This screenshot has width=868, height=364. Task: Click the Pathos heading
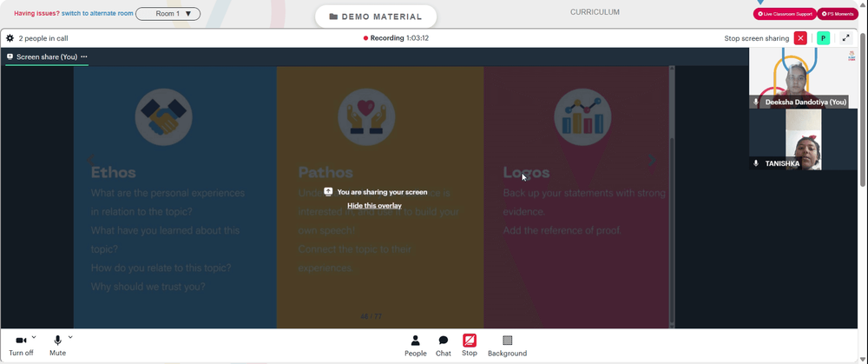(325, 172)
